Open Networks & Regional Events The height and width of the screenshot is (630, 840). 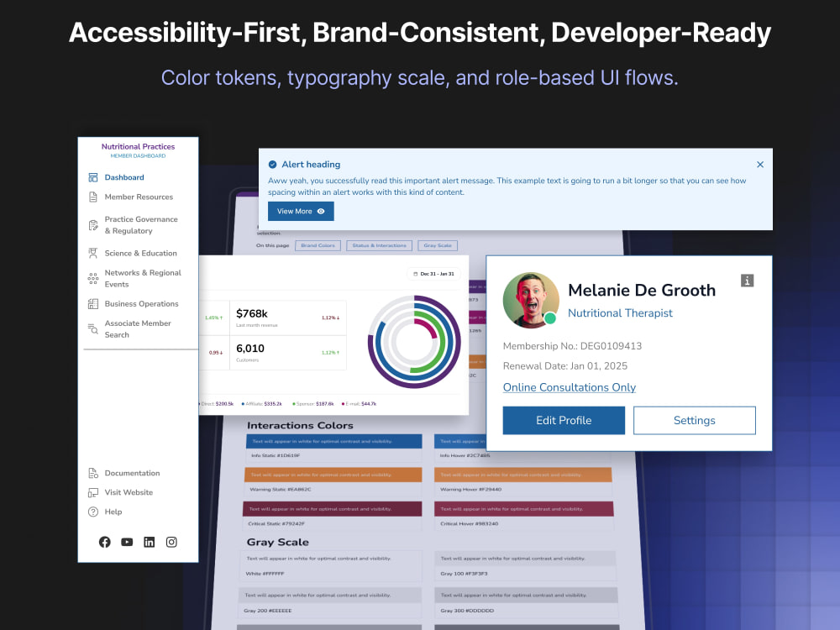coord(143,279)
